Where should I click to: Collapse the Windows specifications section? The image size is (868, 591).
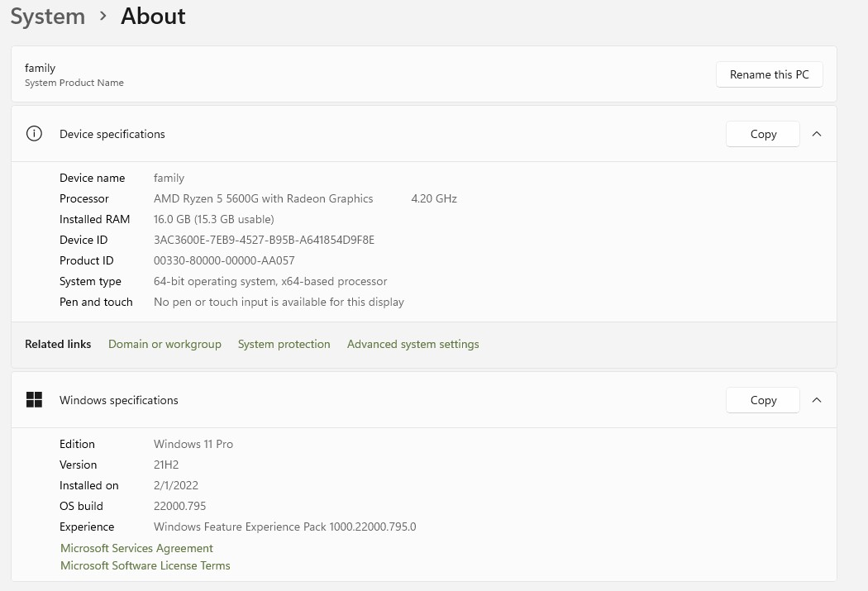tap(817, 400)
